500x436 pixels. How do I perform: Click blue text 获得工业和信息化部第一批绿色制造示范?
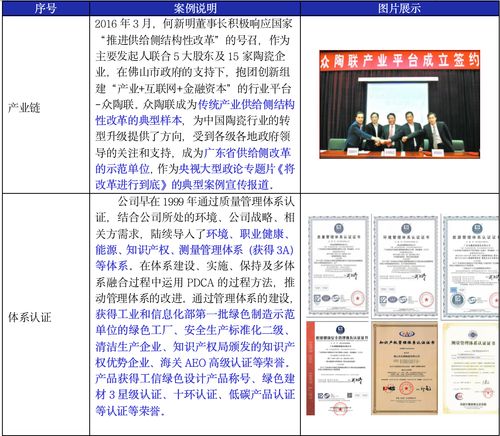click(195, 314)
